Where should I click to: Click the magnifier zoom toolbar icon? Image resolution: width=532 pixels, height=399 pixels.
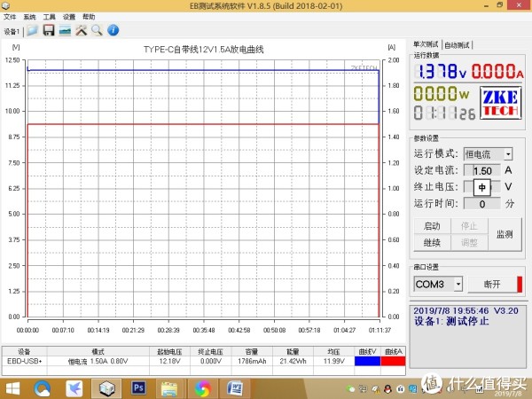coord(97,30)
